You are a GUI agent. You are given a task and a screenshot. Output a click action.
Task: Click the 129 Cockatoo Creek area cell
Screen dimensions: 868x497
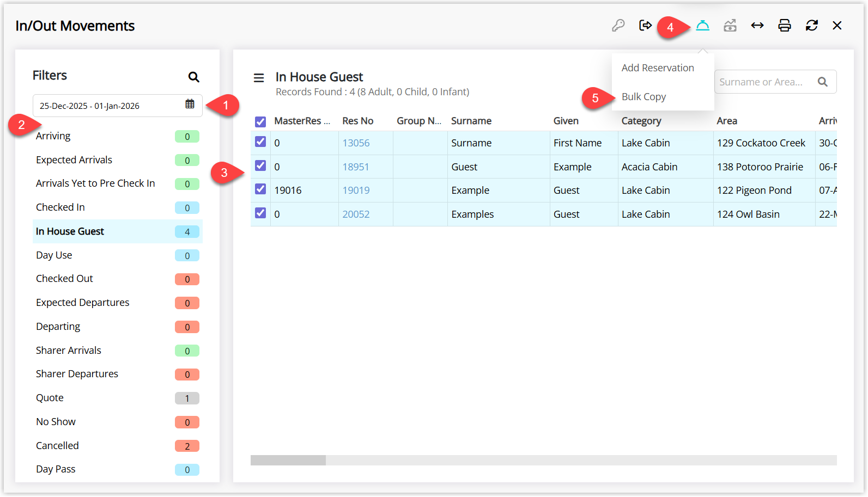tap(764, 143)
